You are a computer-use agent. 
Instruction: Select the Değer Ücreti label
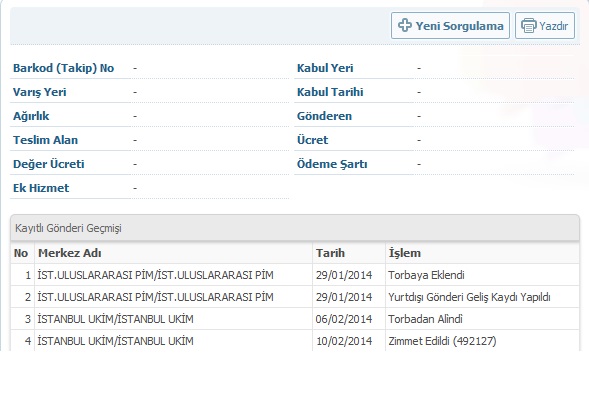point(48,164)
